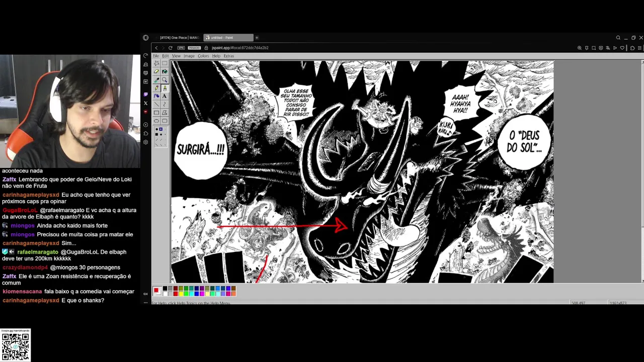644x362 pixels.
Task: Click the padlock site info icon
Action: coord(206,48)
